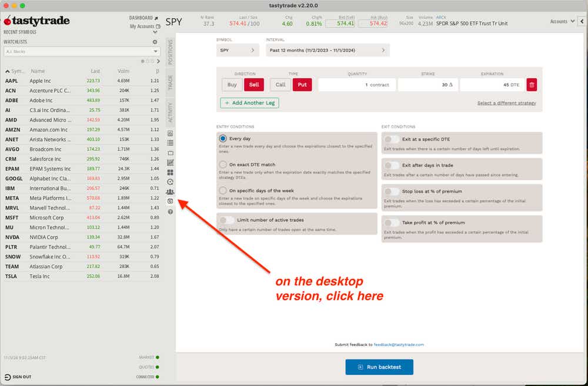This screenshot has width=588, height=386.
Task: Select AAPL Apple Inc row
Action: coord(82,81)
